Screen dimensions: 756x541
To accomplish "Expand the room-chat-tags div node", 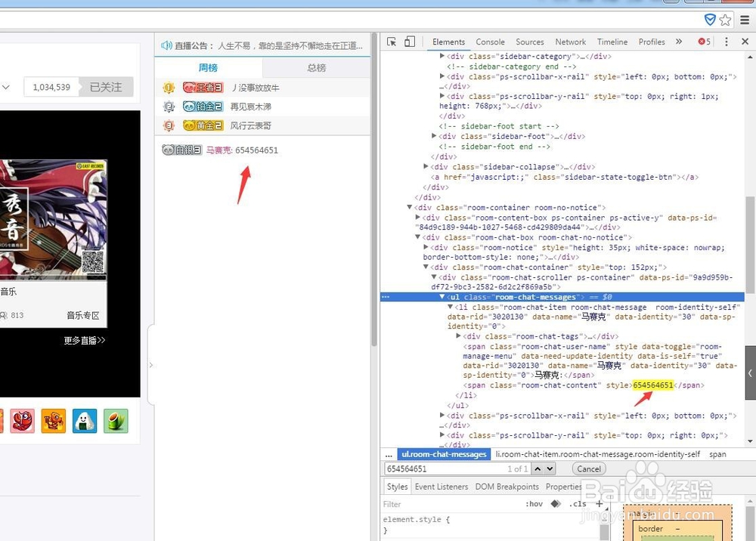I will (x=458, y=335).
